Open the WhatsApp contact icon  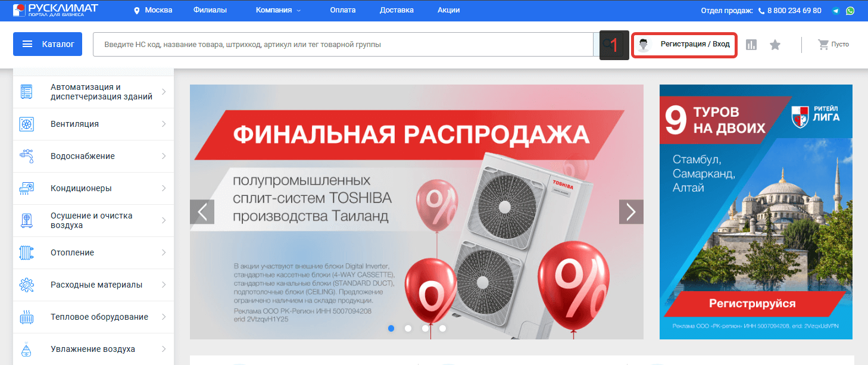(x=850, y=11)
